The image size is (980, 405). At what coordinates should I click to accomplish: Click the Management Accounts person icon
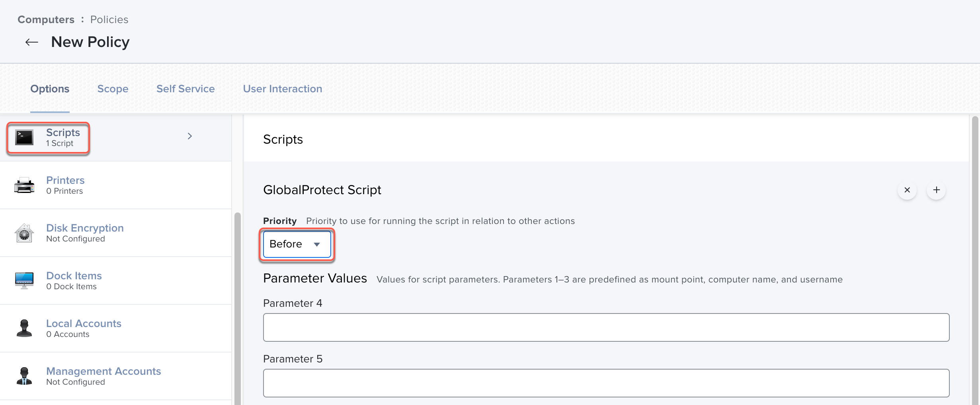point(24,376)
